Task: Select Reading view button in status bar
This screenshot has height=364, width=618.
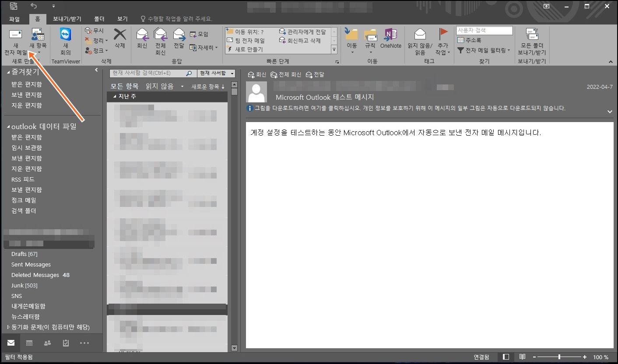Action: [x=522, y=357]
